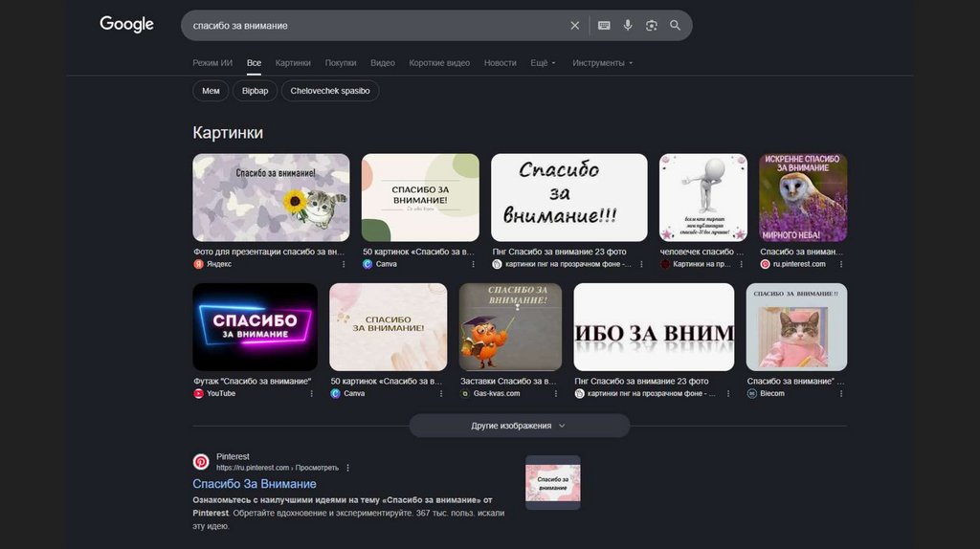Open the Покупки tab
This screenshot has height=549, width=980.
click(x=341, y=63)
